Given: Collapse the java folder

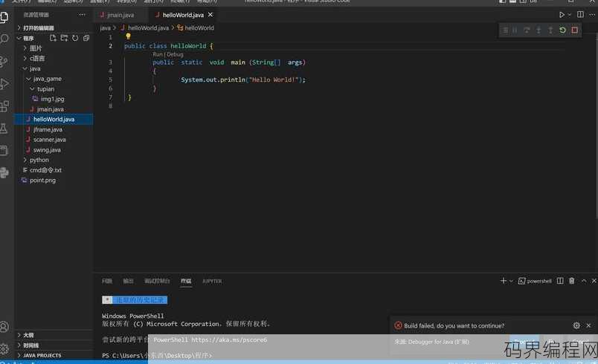Looking at the screenshot, I should [55, 68].
